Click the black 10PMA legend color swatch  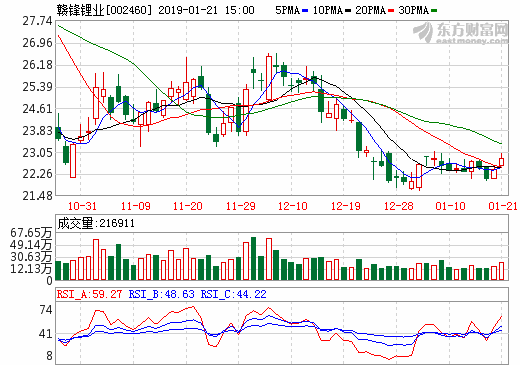[x=348, y=11]
